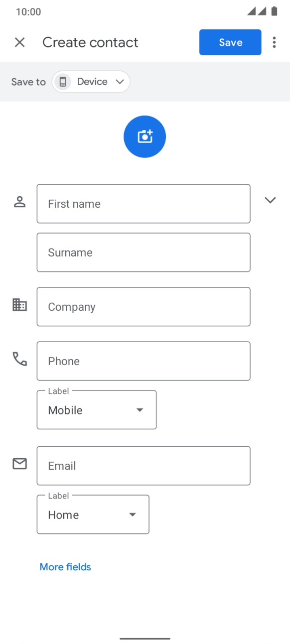
Task: Tap the battery icon in status bar
Action: (x=276, y=11)
